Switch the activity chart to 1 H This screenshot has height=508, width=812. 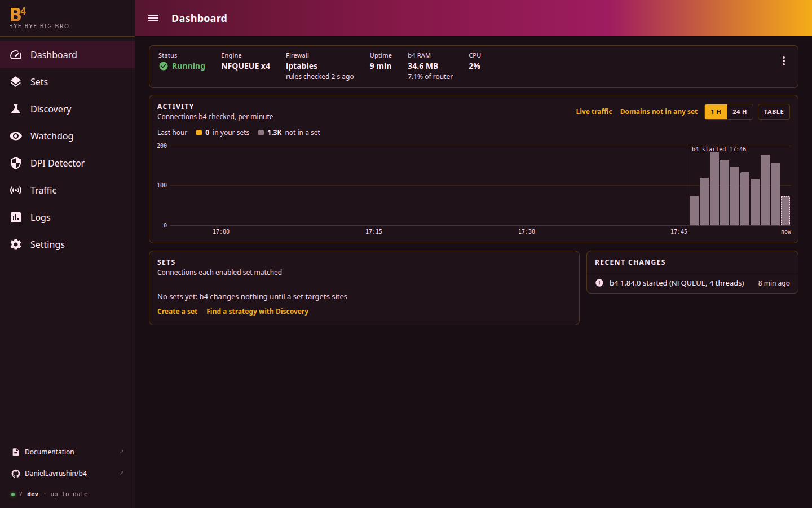click(716, 112)
